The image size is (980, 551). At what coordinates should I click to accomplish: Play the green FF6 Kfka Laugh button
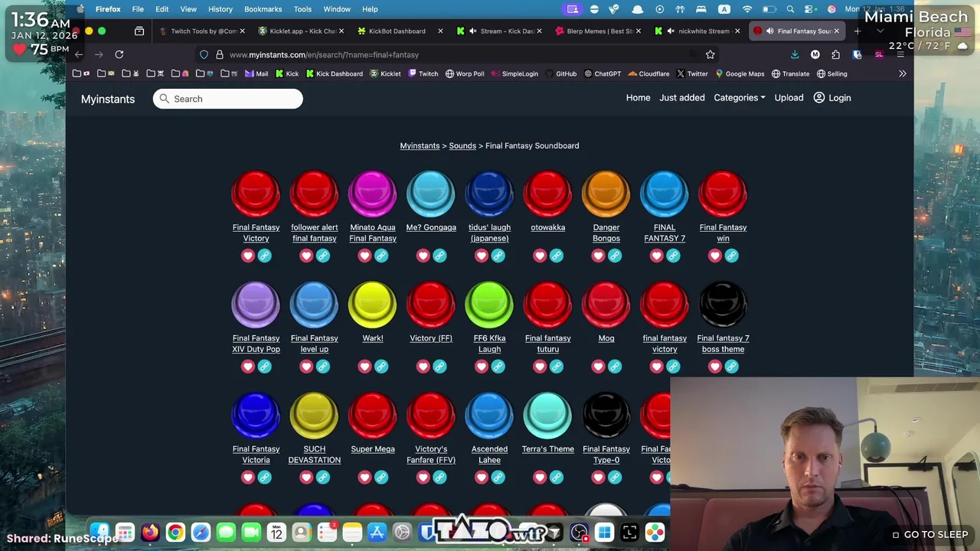point(489,305)
